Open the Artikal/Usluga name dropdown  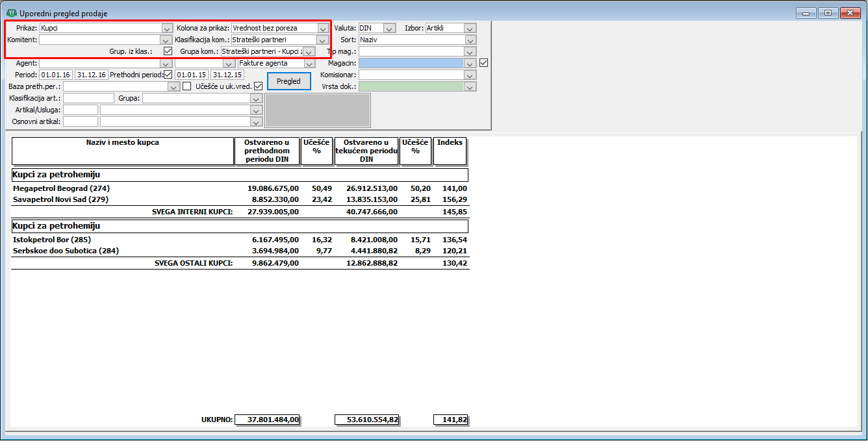pyautogui.click(x=257, y=110)
